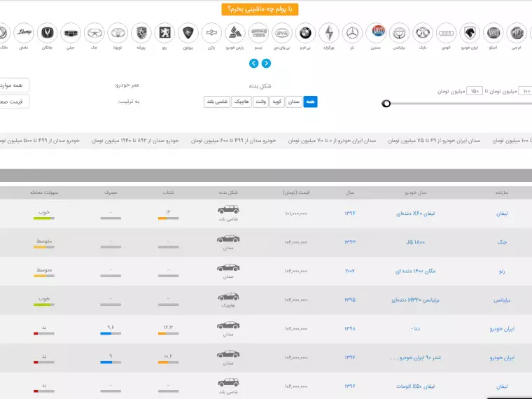Select the JAC star logo
The image size is (532, 399).
94,33
